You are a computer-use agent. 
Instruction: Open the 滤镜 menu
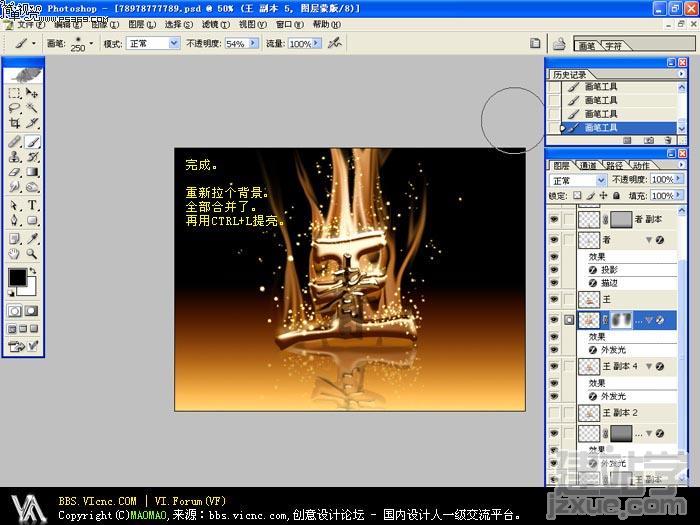[x=216, y=25]
